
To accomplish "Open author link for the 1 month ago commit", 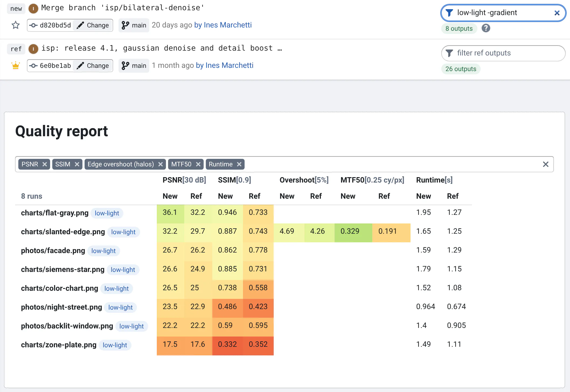I will click(224, 65).
